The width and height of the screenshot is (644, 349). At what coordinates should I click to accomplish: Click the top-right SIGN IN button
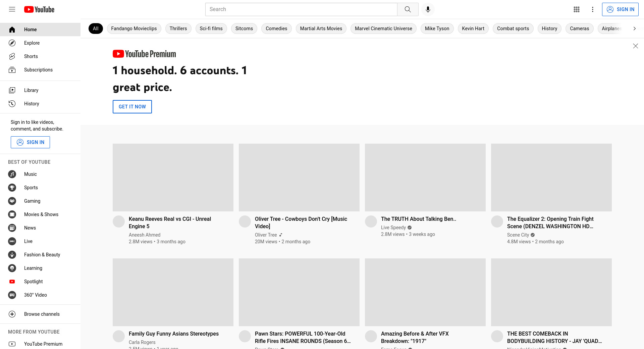[620, 9]
